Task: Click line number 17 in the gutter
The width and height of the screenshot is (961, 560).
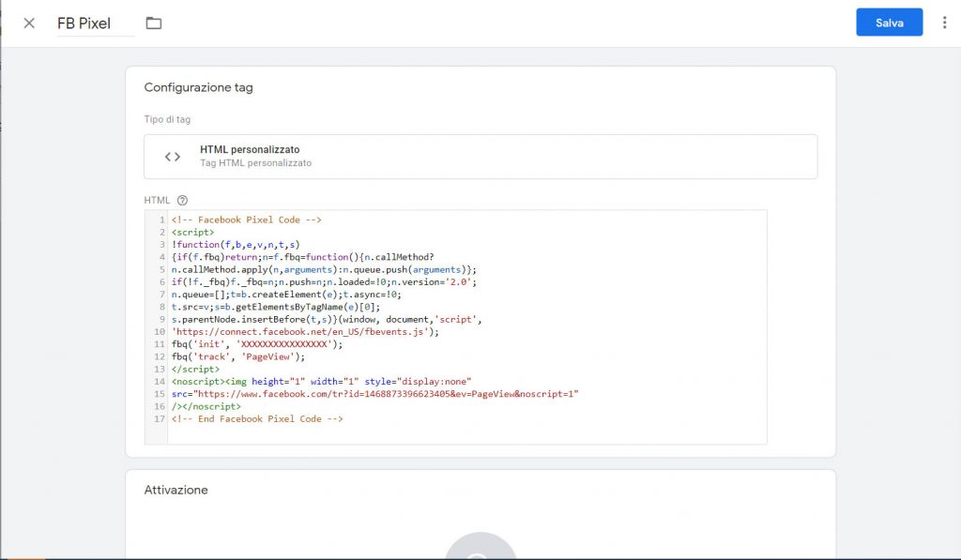Action: point(160,419)
